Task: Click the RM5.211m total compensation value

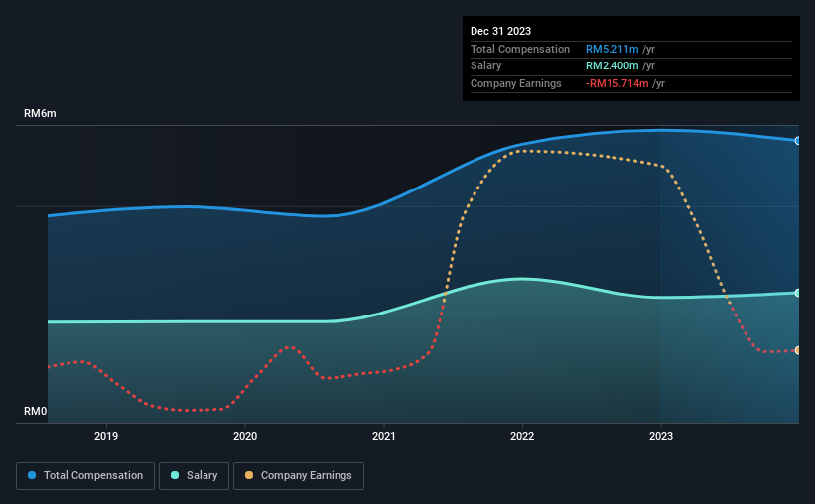Action: coord(612,49)
